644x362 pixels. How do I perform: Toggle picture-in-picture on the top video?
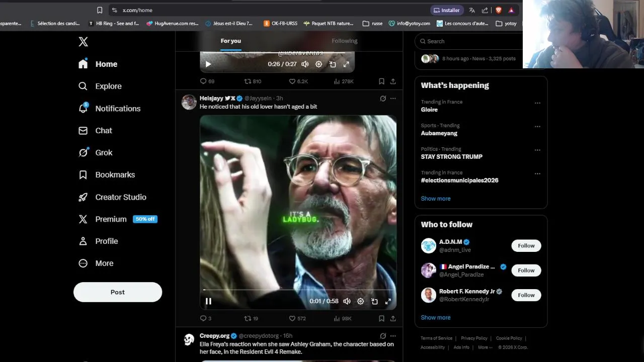333,64
